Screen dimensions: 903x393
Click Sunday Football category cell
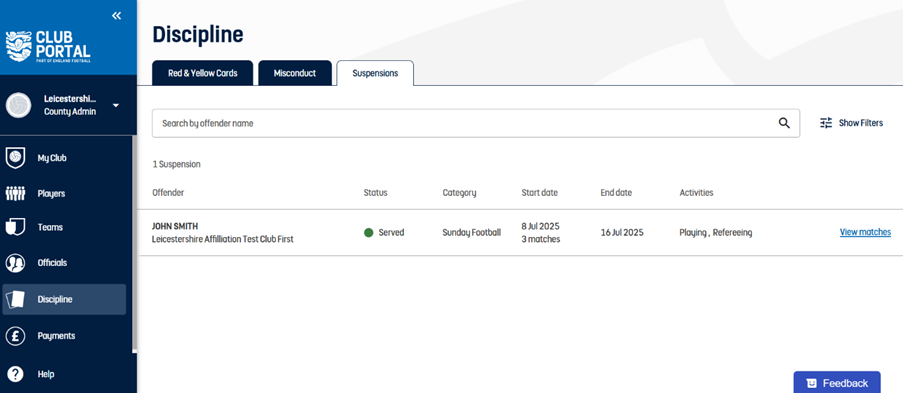[x=472, y=233]
